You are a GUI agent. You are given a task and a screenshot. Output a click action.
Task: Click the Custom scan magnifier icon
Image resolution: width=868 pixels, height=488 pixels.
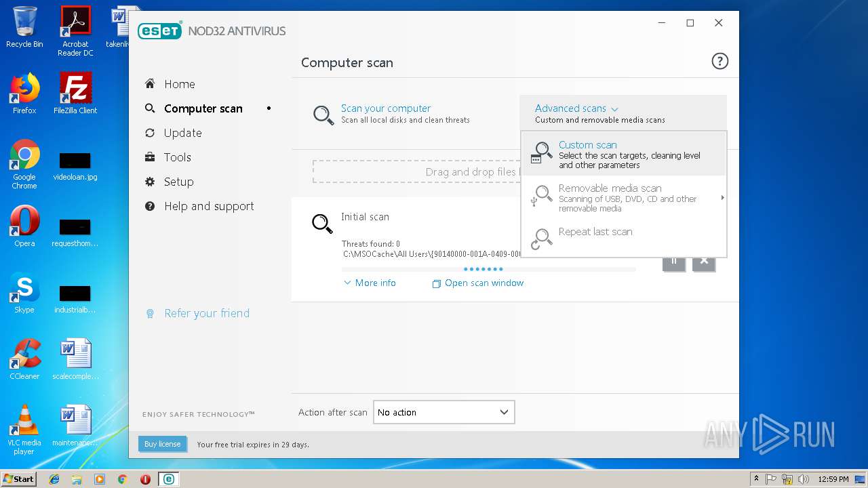(x=542, y=152)
